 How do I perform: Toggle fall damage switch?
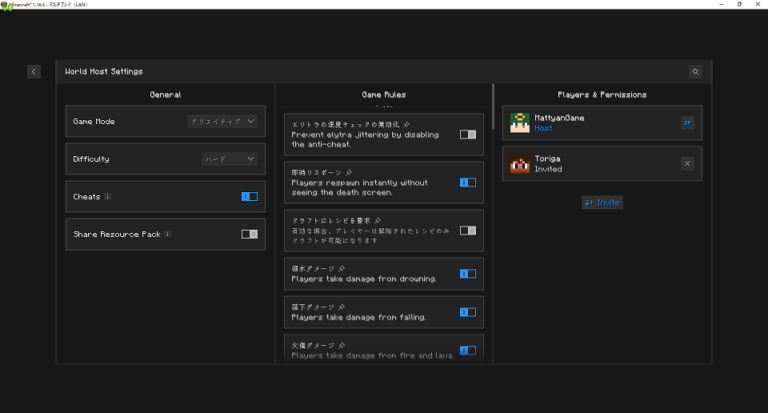[x=467, y=312]
